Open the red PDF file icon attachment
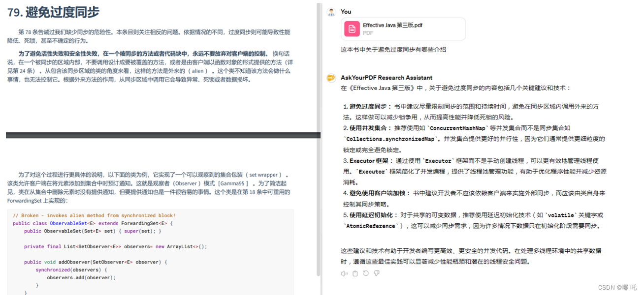Viewport: 644px width, 295px height. 352,29
